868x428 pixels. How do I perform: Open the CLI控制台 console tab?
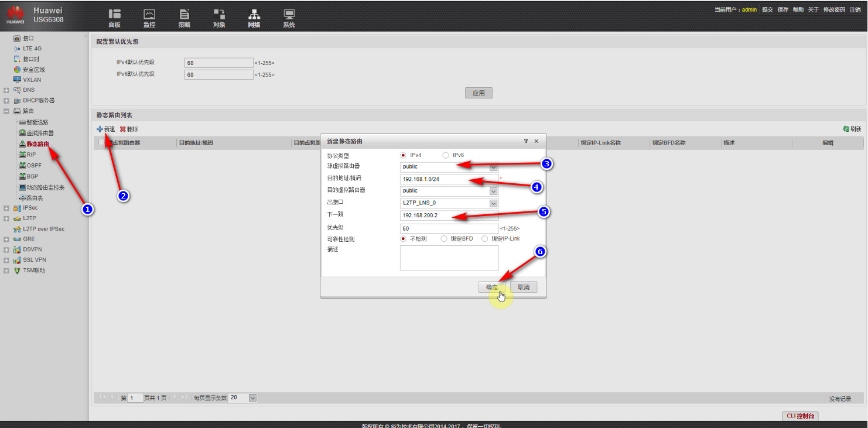800,416
